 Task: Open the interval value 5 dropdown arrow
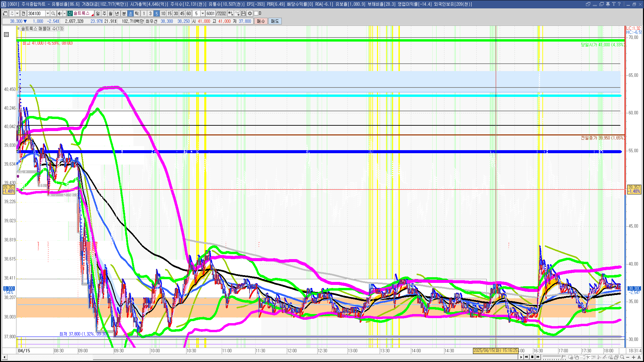pos(203,13)
